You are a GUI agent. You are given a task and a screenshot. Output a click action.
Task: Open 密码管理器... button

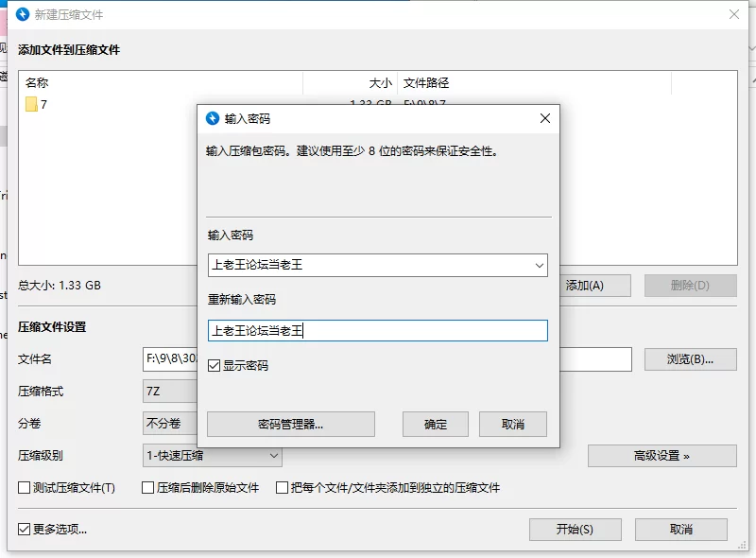pos(291,424)
